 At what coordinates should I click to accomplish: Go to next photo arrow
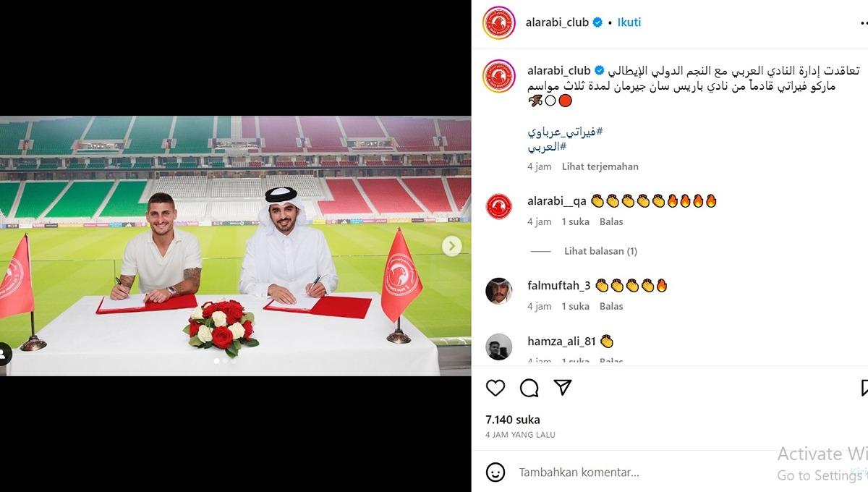[452, 246]
